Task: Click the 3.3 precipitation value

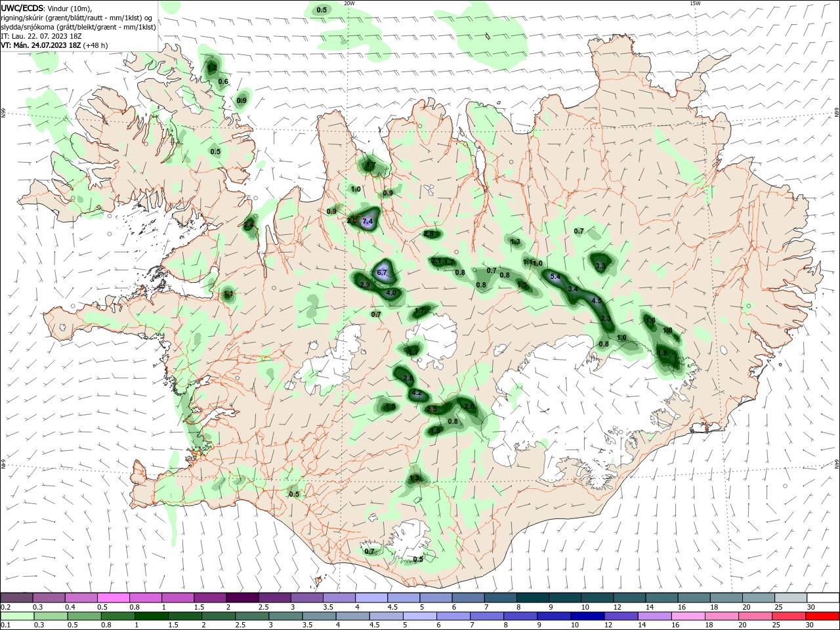Action: click(600, 266)
